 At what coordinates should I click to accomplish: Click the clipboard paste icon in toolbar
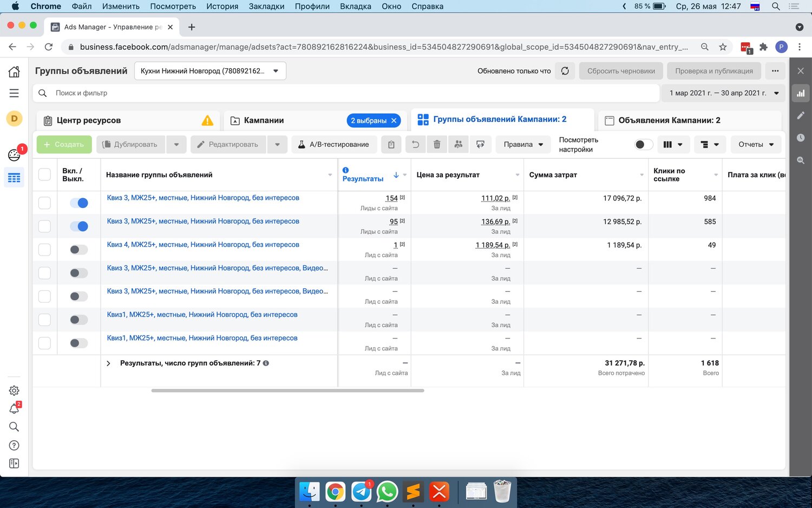click(x=391, y=145)
